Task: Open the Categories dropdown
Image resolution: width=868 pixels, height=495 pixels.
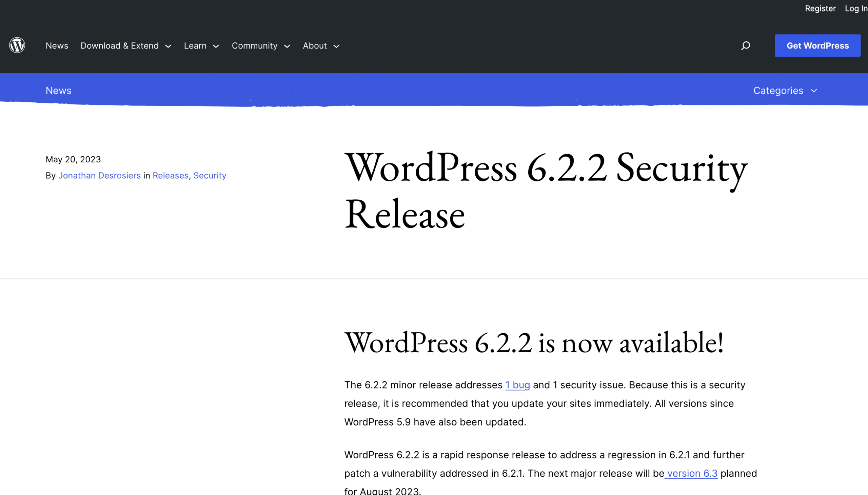Action: (x=785, y=91)
